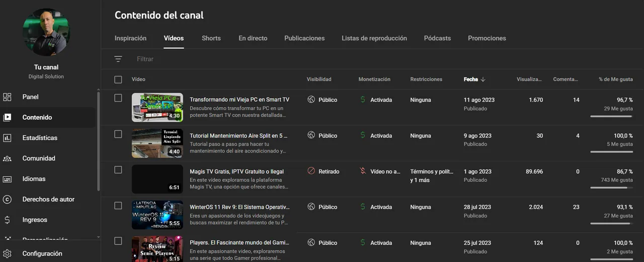
Task: Click restrictions text Términos y polít...
Action: [x=432, y=171]
